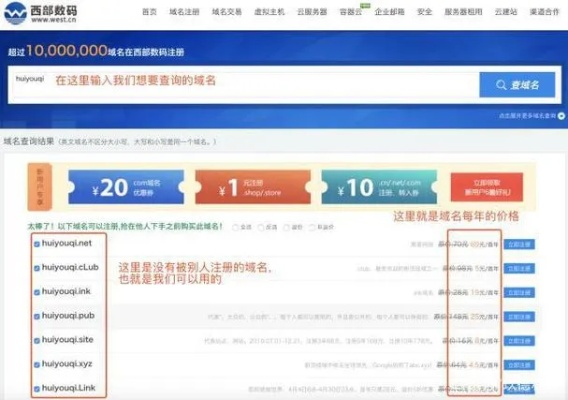Click the 点击展开更多域名查询 link text
Image resolution: width=568 pixels, height=400 pixels.
click(x=527, y=116)
